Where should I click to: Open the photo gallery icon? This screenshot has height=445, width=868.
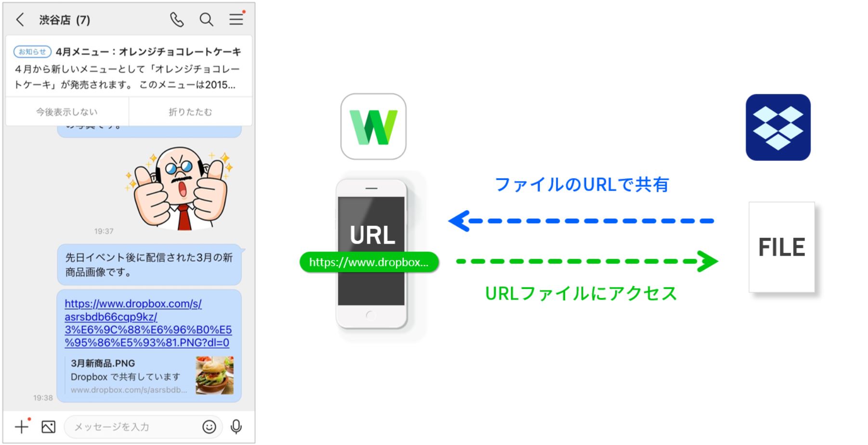coord(49,427)
